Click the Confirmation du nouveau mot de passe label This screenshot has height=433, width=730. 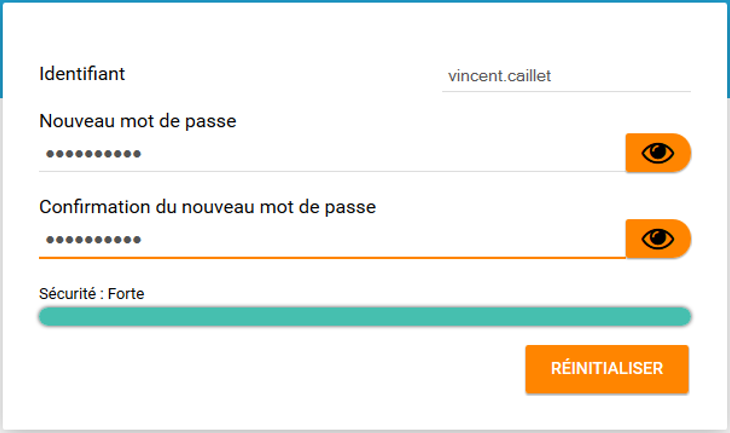point(208,207)
